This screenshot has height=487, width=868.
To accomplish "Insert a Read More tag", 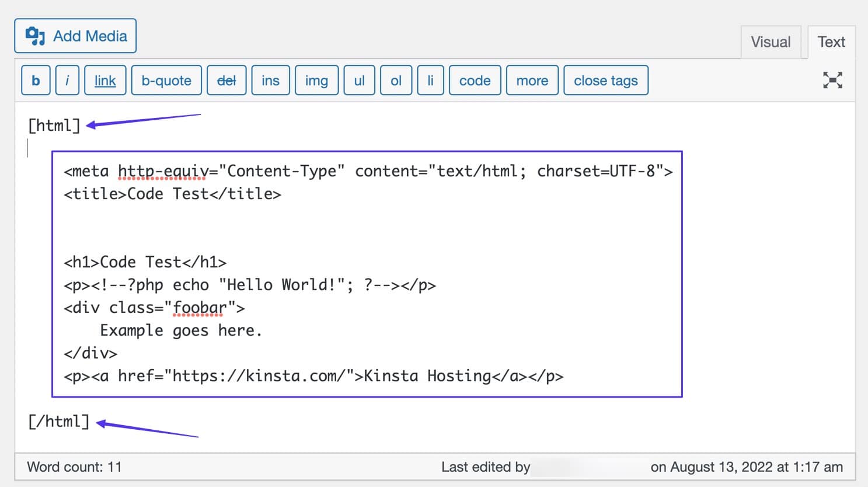I will [532, 80].
